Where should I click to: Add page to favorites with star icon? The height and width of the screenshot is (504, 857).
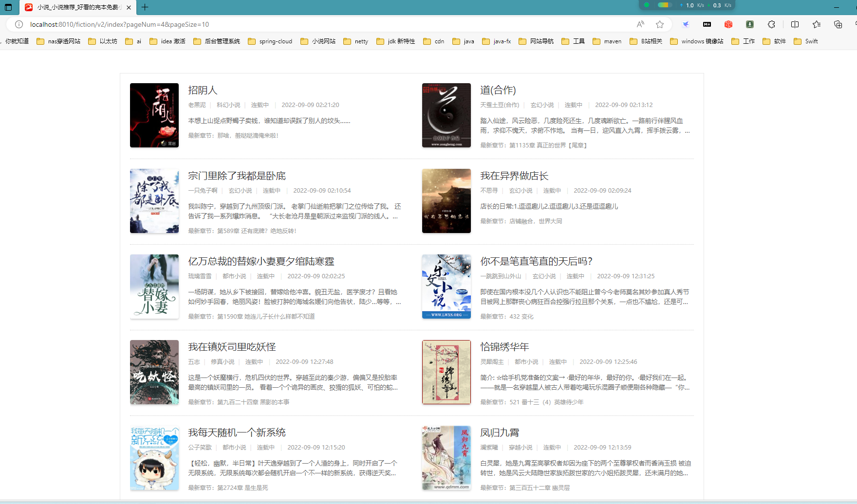tap(660, 24)
